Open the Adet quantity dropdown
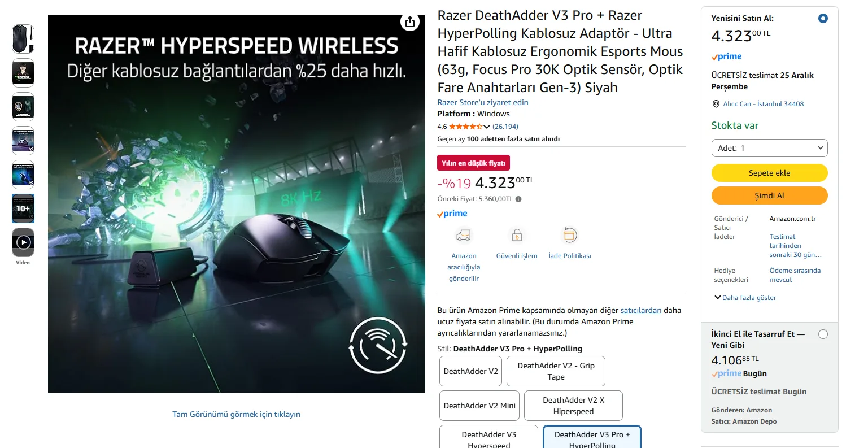The height and width of the screenshot is (448, 868). coord(769,148)
